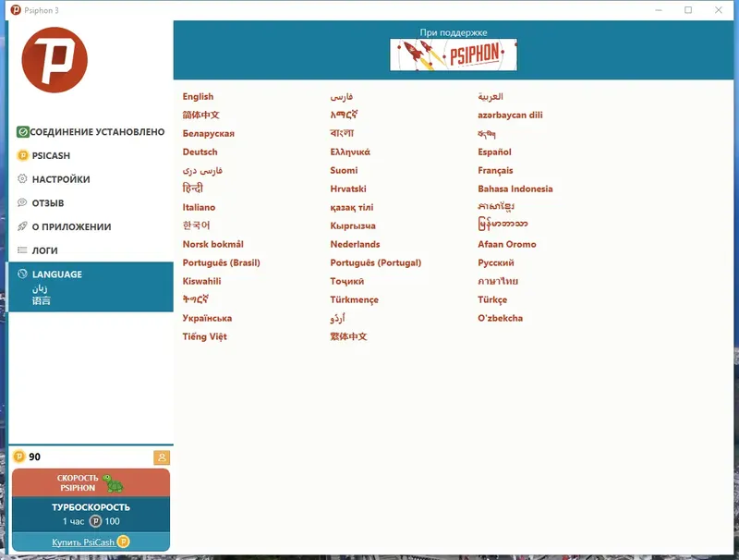Choose Français language
739x560 pixels.
click(495, 171)
